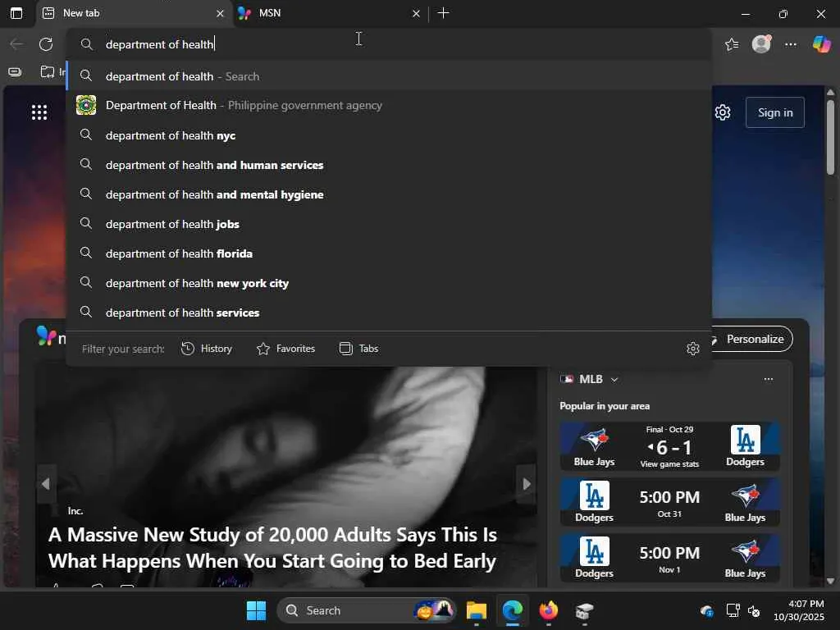
Task: Click the browser refresh icon
Action: pos(46,44)
